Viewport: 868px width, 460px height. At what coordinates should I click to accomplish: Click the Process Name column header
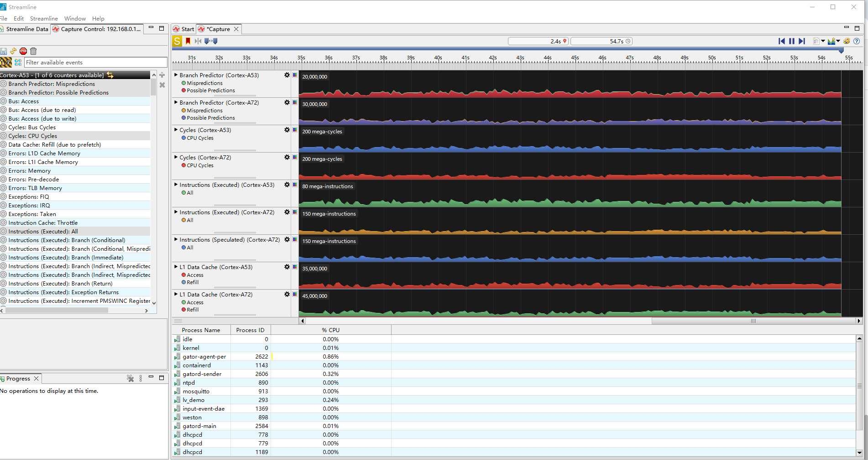click(201, 330)
